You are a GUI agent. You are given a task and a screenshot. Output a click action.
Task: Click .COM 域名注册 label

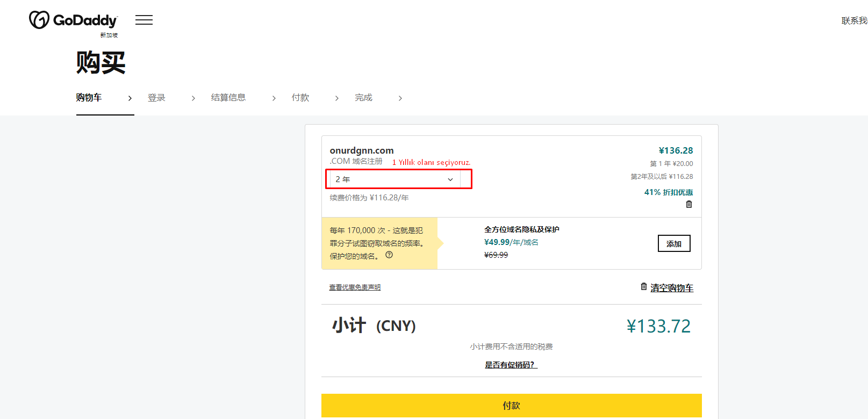click(x=356, y=161)
